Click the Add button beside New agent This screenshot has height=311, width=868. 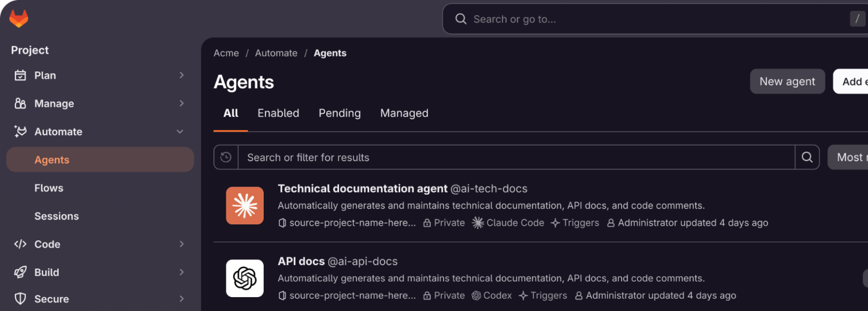(x=851, y=82)
